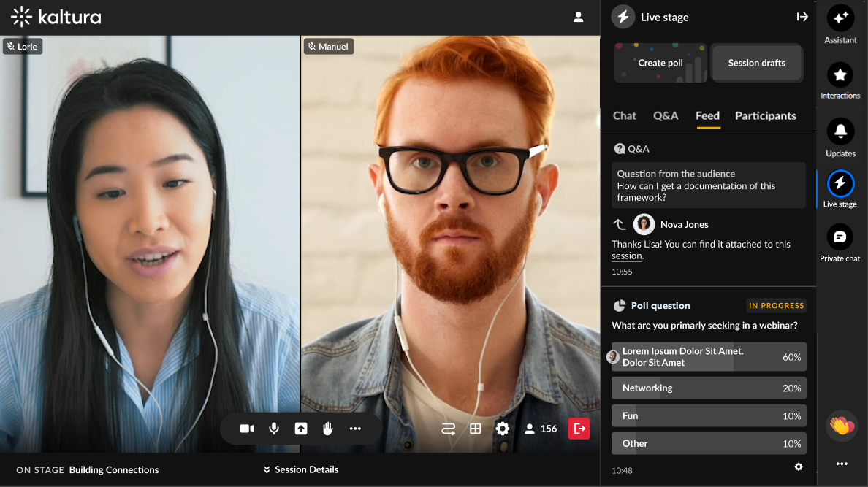Leave session with red exit button
This screenshot has height=487, width=868.
click(579, 429)
